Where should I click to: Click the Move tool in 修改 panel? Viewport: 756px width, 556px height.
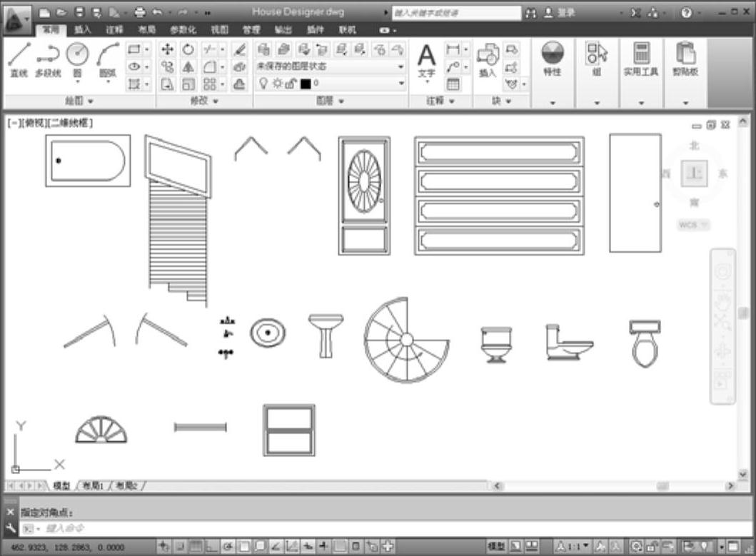(x=167, y=49)
